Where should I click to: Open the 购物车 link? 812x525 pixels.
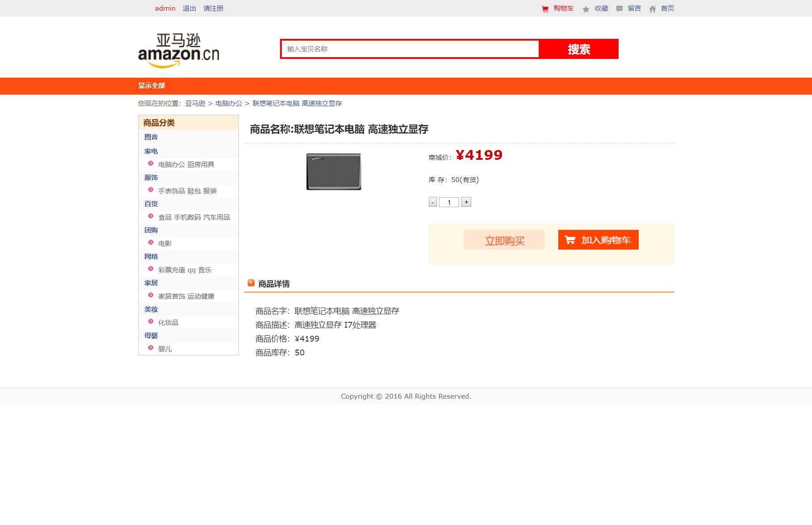click(x=564, y=8)
